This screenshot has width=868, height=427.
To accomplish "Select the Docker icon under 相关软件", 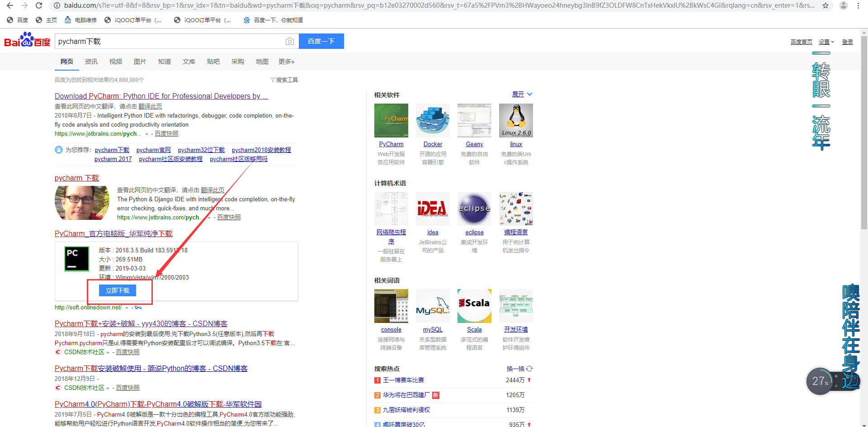I will pyautogui.click(x=433, y=120).
